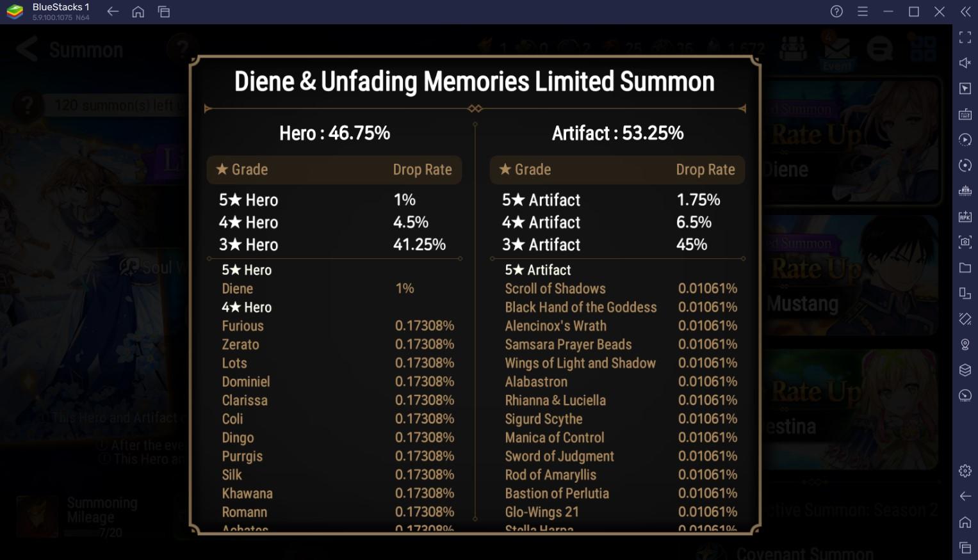Image resolution: width=978 pixels, height=560 pixels.
Task: Click Android home button at sidebar bottom
Action: pyautogui.click(x=965, y=522)
